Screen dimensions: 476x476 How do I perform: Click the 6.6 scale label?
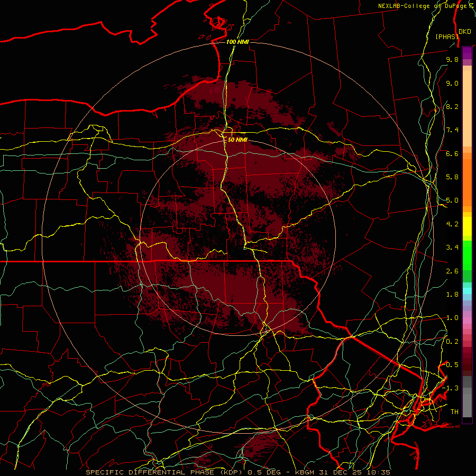[x=452, y=153]
